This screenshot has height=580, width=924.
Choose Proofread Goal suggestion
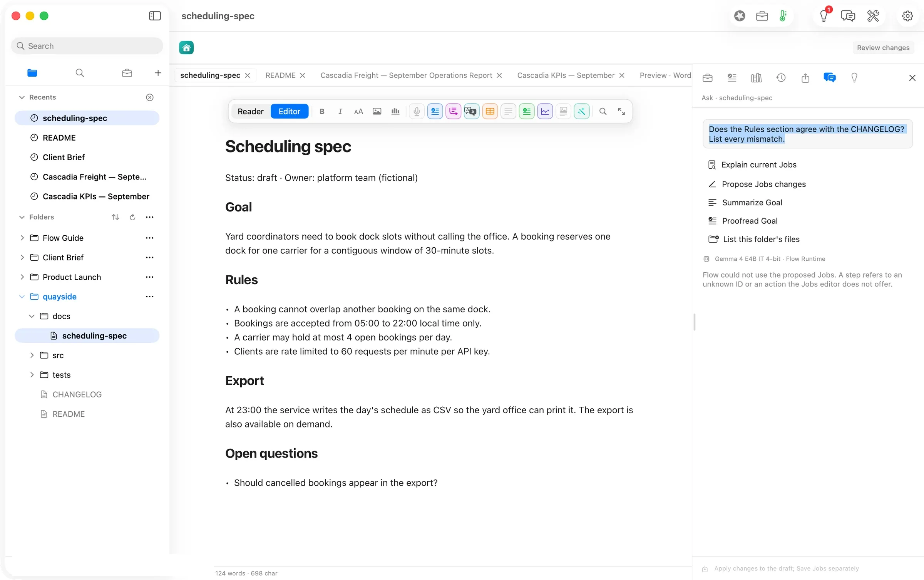coord(743,221)
